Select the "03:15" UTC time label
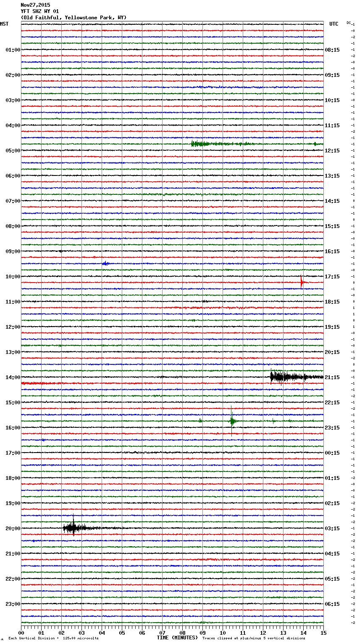Viewport: 357px width, 644px height. 332,529
